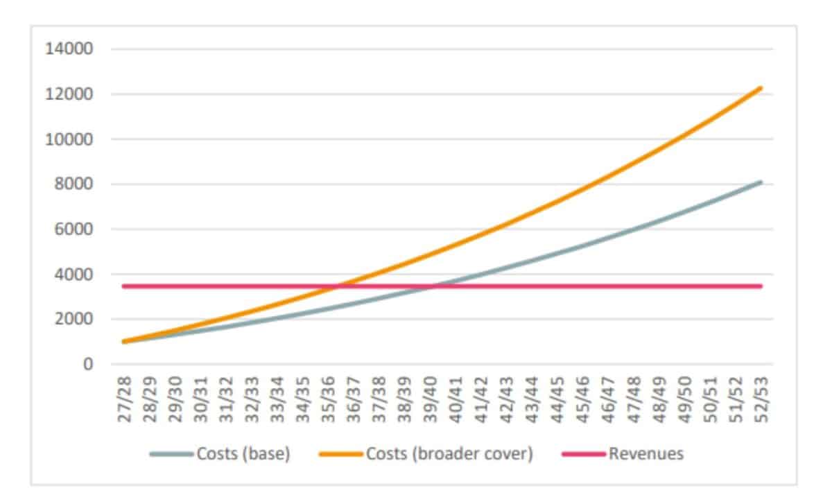This screenshot has height=504, width=832.
Task: Click the 28/29 x-axis label
Action: tap(150, 400)
